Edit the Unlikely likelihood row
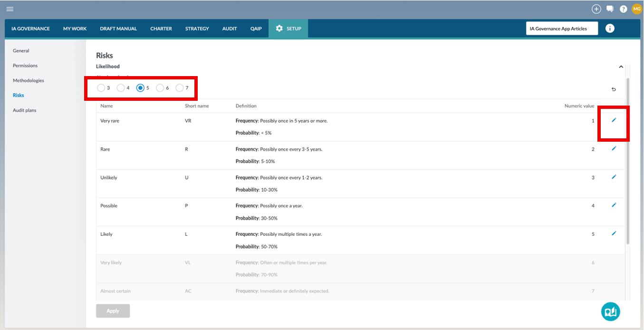644x330 pixels. 614,177
